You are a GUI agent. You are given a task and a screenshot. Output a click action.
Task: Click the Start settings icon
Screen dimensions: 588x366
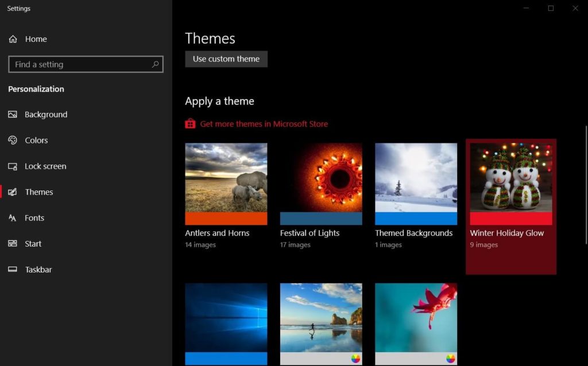(13, 243)
